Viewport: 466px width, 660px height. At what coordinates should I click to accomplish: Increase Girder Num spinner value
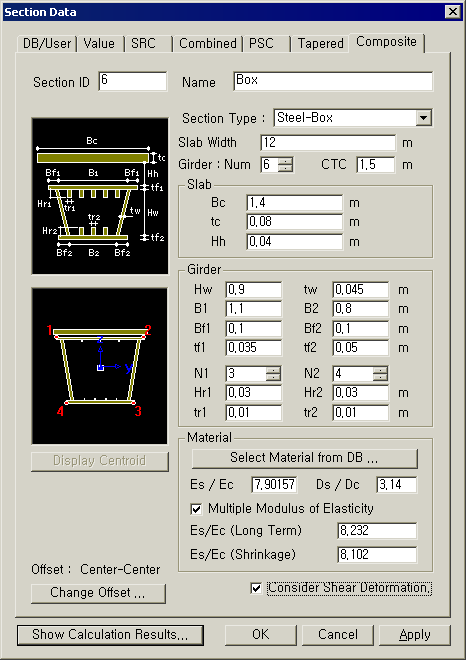[x=285, y=160]
